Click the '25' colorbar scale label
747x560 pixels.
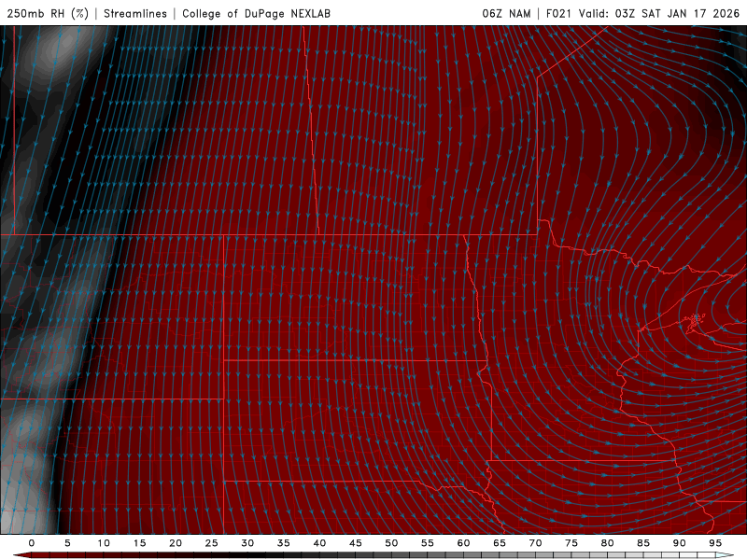211,543
